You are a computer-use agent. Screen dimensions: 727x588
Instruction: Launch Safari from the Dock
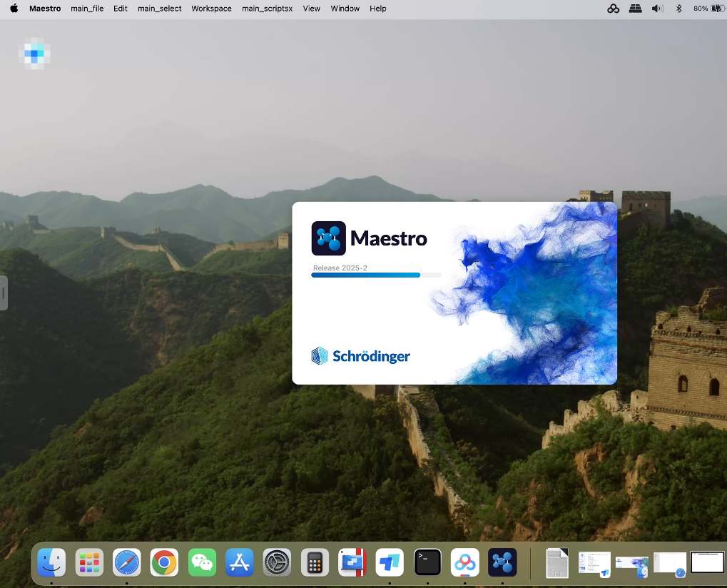[x=126, y=562]
